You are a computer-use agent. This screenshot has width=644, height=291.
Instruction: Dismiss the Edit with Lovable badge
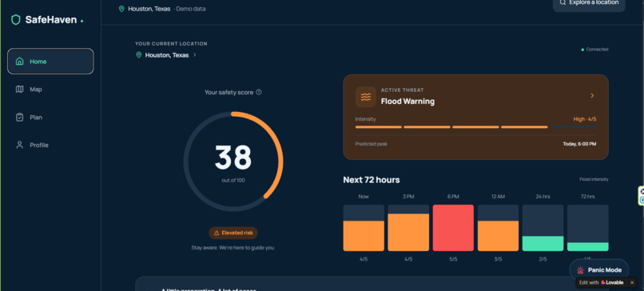632,283
